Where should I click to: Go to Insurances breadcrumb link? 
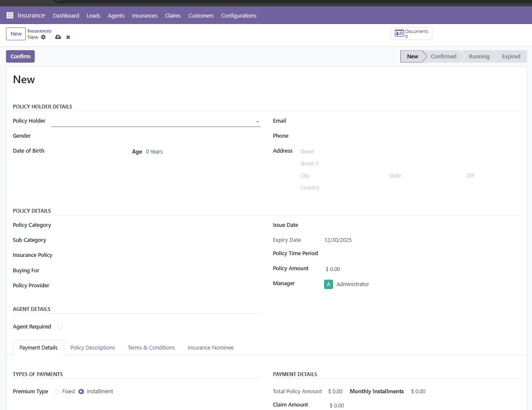click(39, 31)
